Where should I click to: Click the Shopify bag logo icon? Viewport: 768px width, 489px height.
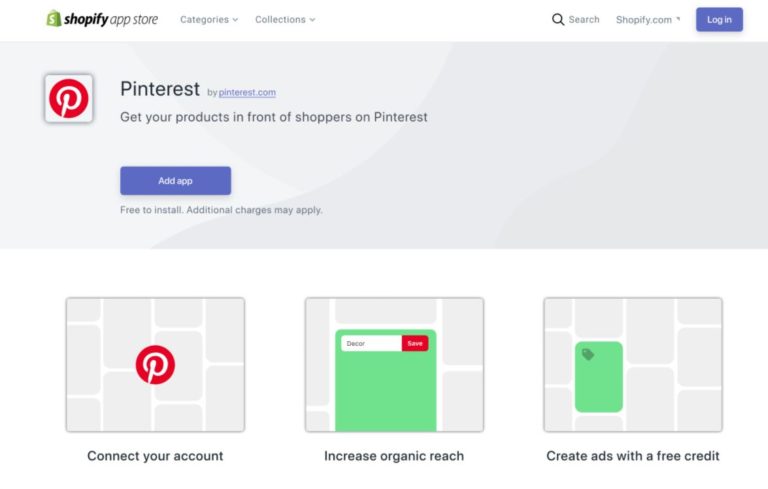click(x=53, y=19)
